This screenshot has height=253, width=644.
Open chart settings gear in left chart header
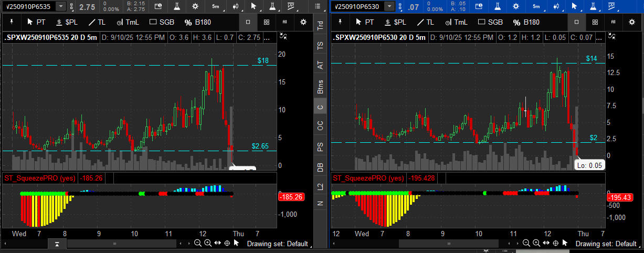coord(195,6)
